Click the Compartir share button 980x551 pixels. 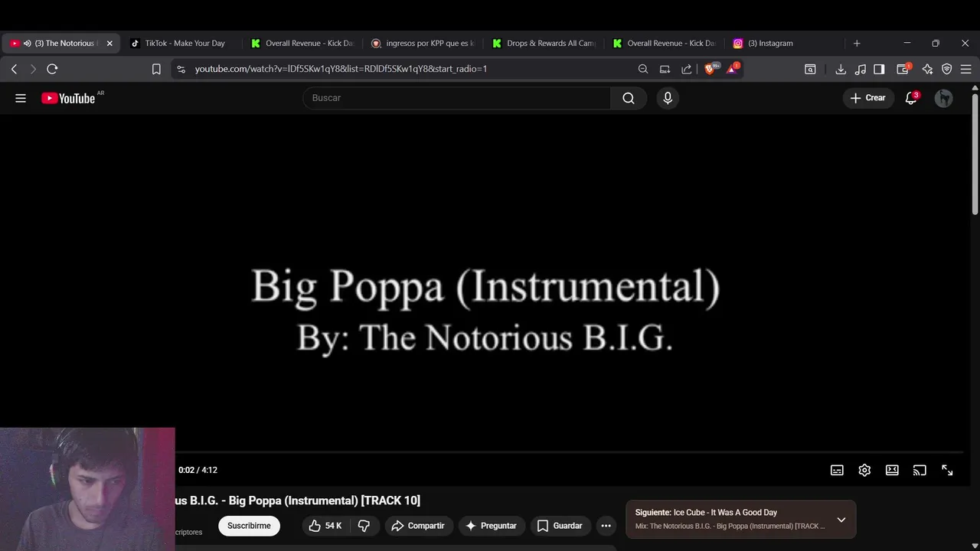click(x=418, y=526)
